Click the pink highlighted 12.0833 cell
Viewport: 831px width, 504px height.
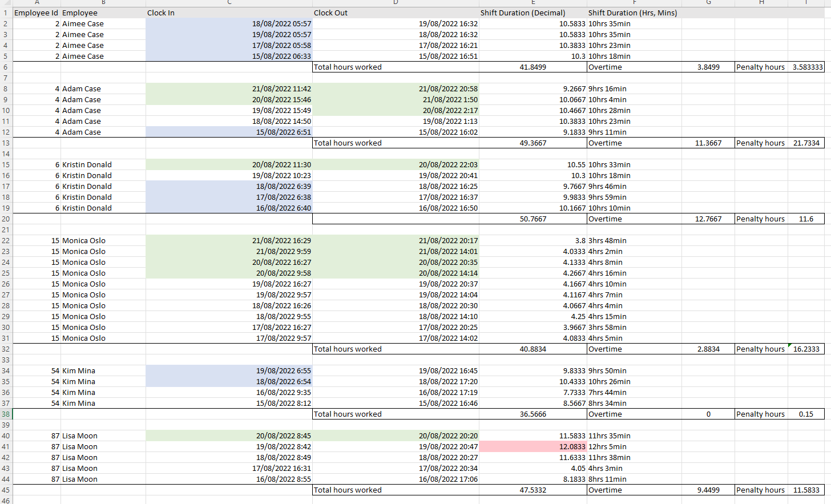533,446
